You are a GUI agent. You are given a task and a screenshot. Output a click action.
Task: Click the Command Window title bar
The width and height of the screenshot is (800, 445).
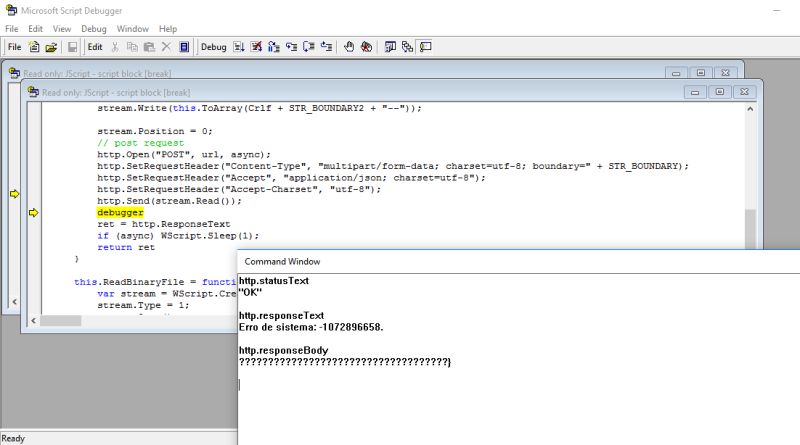pyautogui.click(x=518, y=261)
